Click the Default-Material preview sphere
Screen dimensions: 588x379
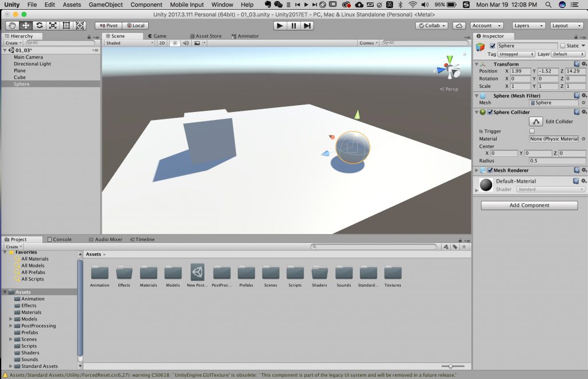click(486, 184)
